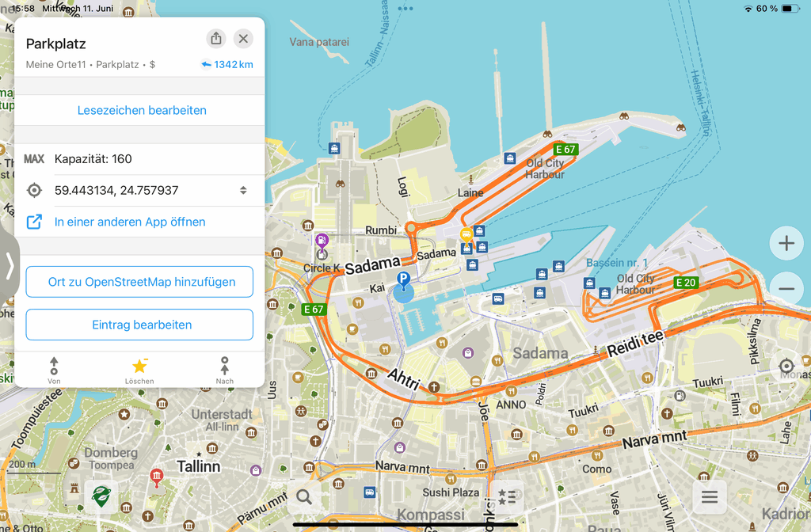Tap the 1342 km distance indicator
This screenshot has height=532, width=811.
[227, 65]
